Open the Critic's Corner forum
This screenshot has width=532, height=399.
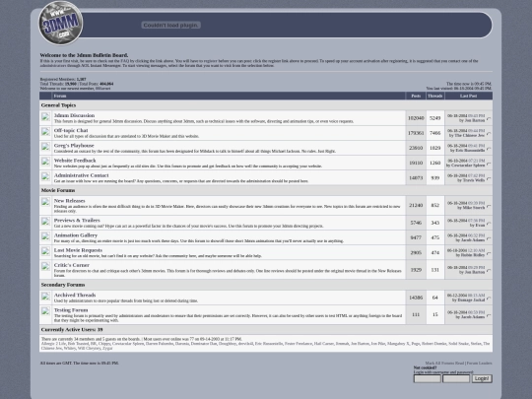(x=72, y=265)
